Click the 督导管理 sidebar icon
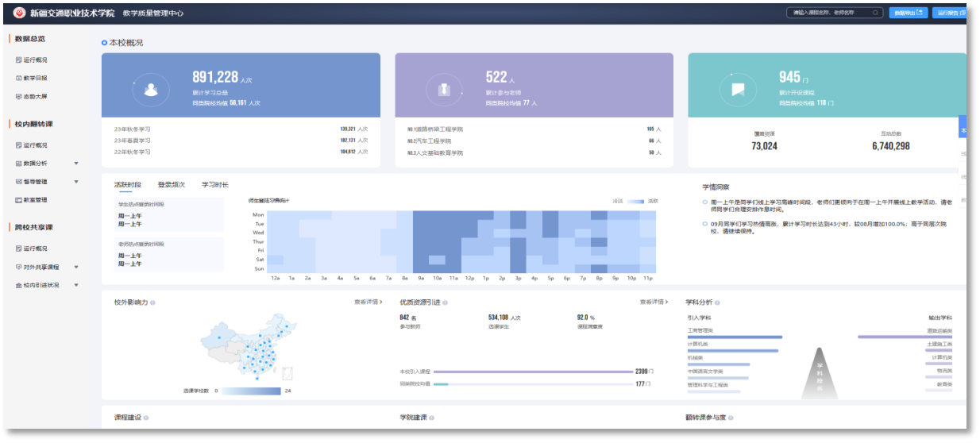 [19, 182]
